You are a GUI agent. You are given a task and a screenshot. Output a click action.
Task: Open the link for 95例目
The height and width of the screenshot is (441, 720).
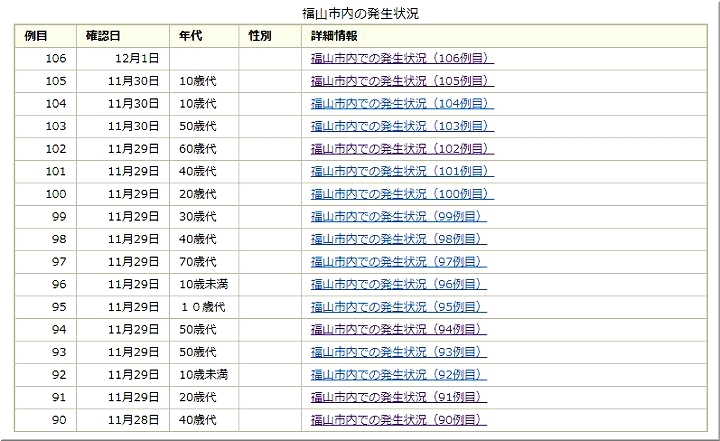click(398, 307)
